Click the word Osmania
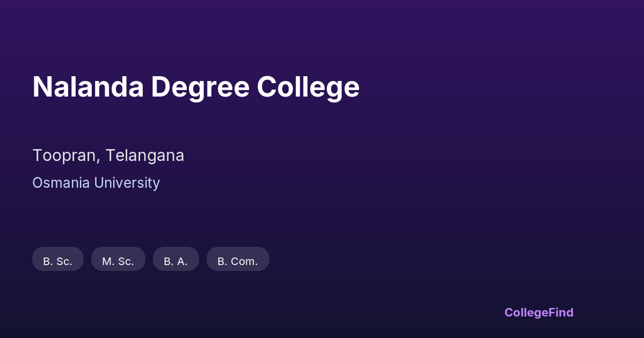Viewport: 644px width, 338px height. 61,183
